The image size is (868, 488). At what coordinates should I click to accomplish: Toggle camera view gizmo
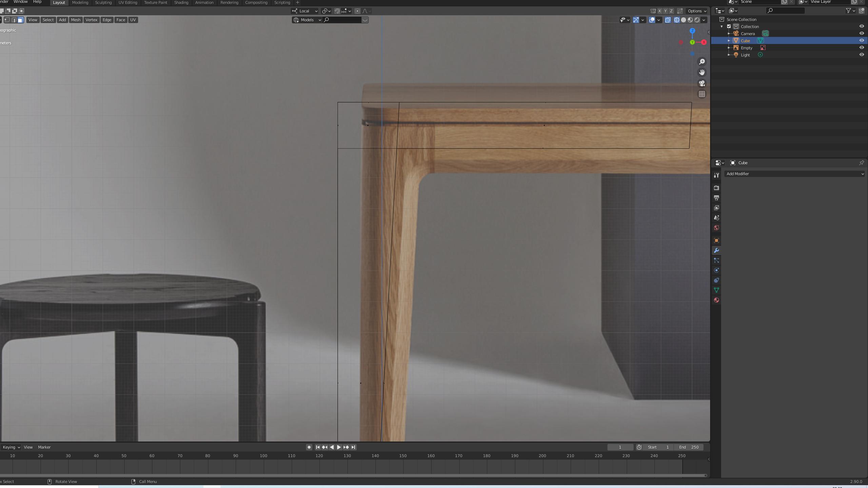(x=702, y=83)
